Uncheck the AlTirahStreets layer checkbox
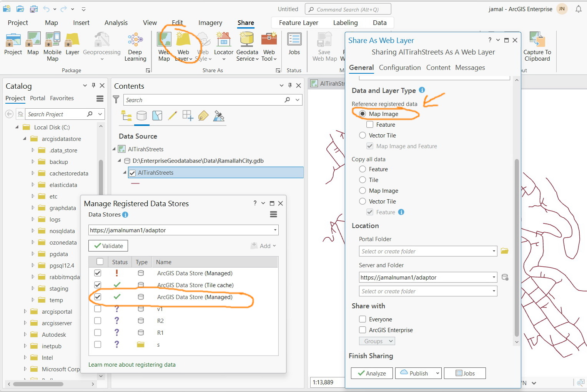Viewport: 587px width, 392px height. tap(132, 173)
